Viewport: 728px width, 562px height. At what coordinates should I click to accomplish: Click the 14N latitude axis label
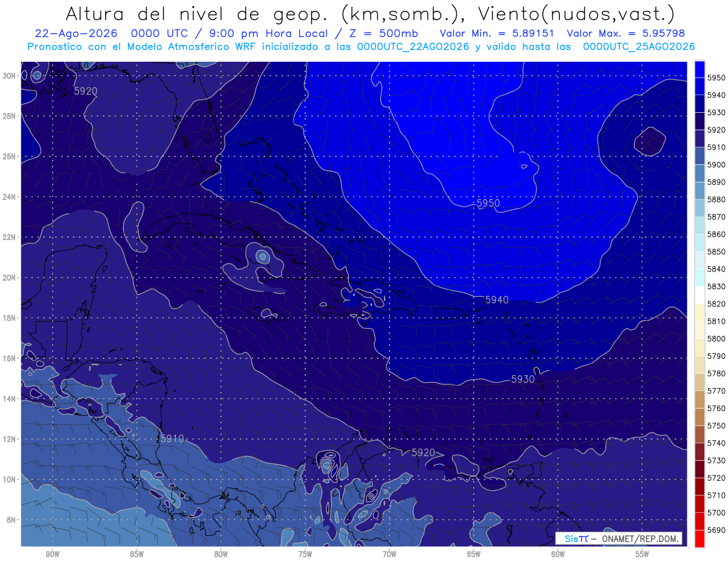pos(9,399)
